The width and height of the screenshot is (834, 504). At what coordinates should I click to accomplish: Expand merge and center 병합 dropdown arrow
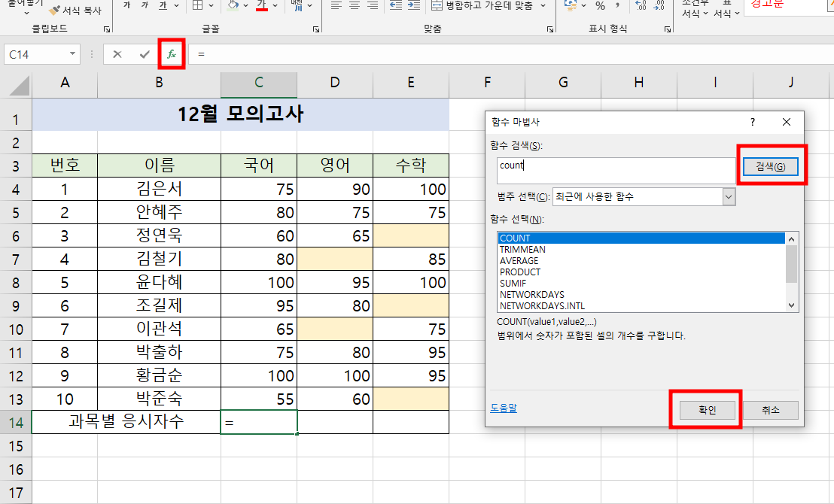543,5
